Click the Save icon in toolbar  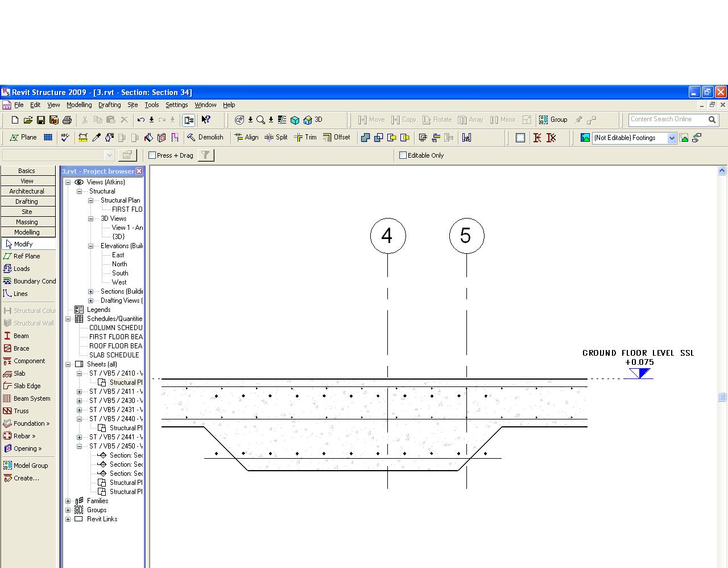(x=41, y=120)
